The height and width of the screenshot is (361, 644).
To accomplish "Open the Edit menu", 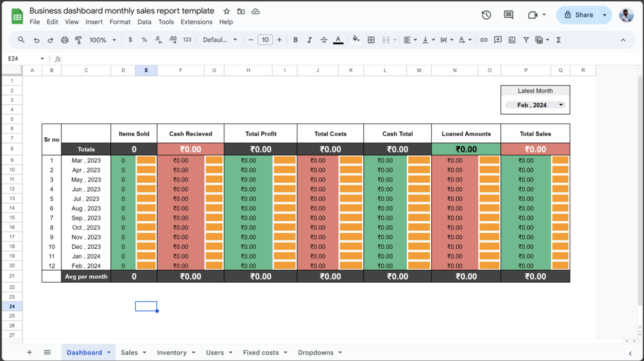I will click(x=52, y=22).
